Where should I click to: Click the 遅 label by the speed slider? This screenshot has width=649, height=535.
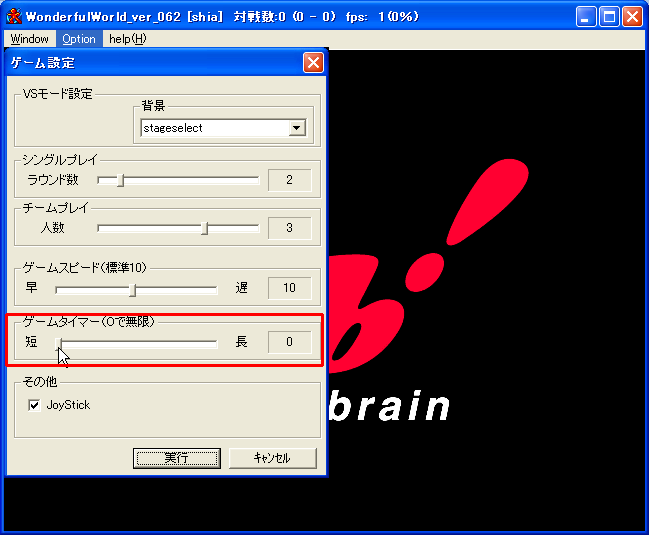[241, 288]
